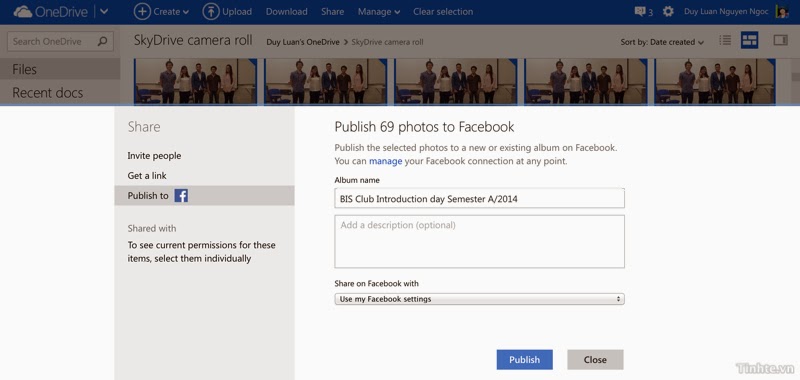Toggle the details pane icon
Viewport: 800px width, 380px height.
[x=781, y=40]
